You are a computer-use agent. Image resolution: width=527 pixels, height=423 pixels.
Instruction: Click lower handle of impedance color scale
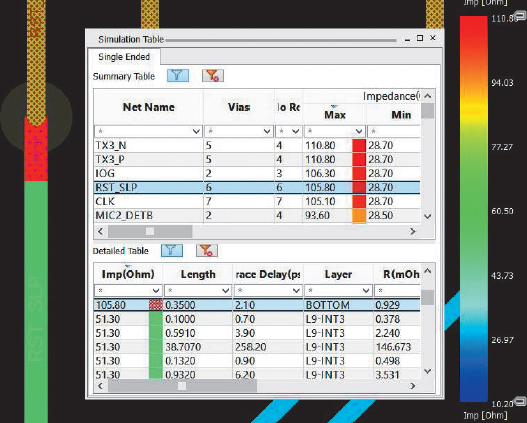tap(520, 400)
